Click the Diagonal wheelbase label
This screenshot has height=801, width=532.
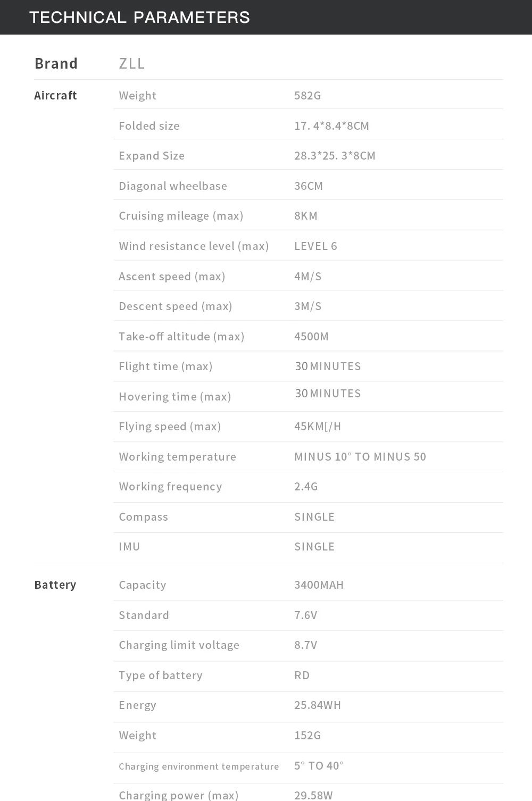173,186
